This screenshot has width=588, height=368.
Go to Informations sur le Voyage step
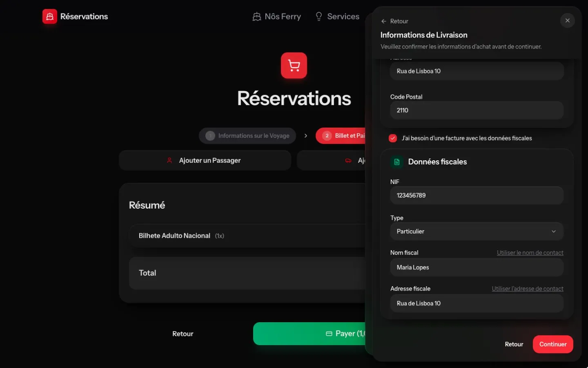[247, 136]
